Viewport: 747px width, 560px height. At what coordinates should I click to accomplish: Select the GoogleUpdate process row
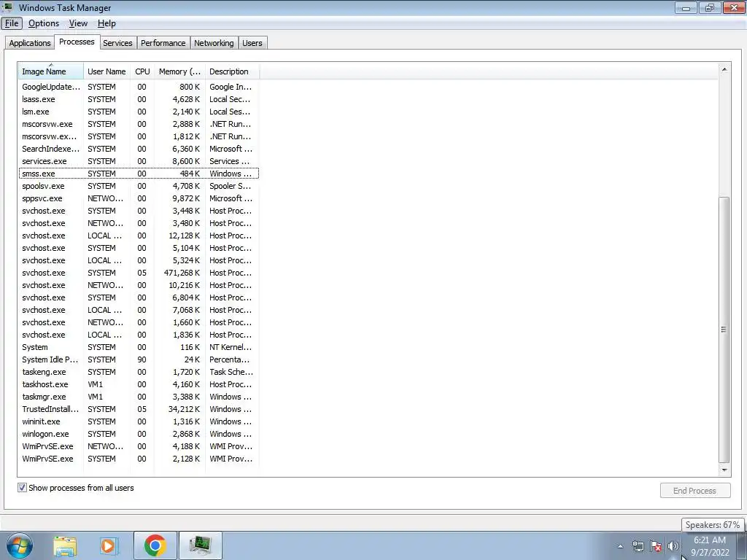(139, 87)
